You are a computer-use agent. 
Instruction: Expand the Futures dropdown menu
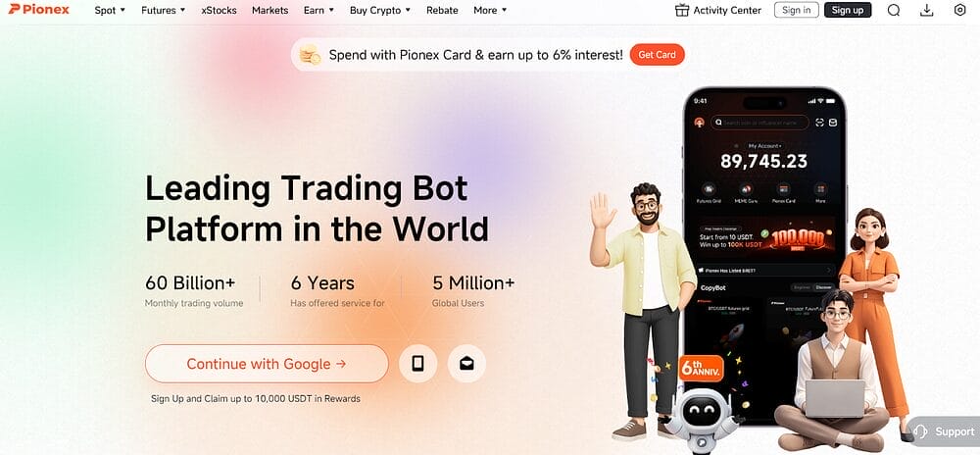(163, 10)
